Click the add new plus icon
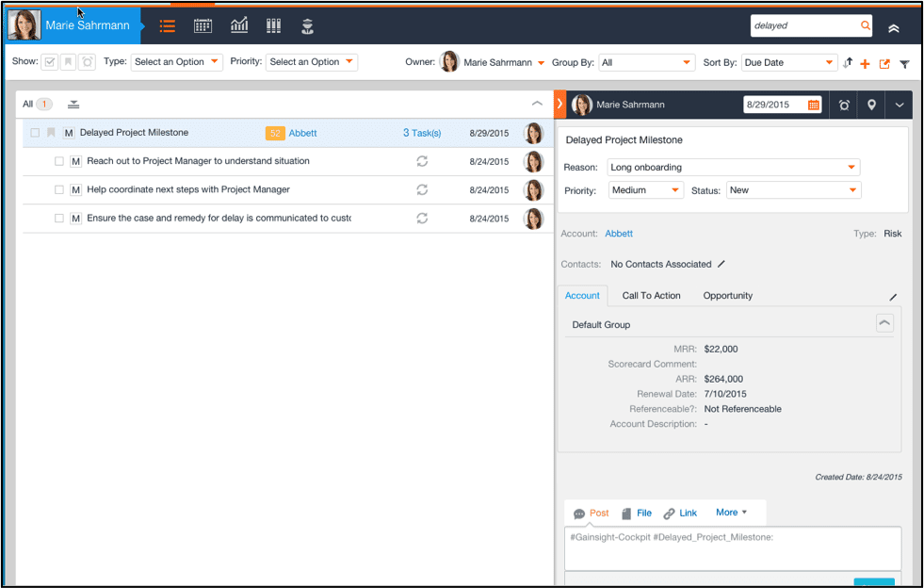The height and width of the screenshot is (588, 924). pos(865,64)
